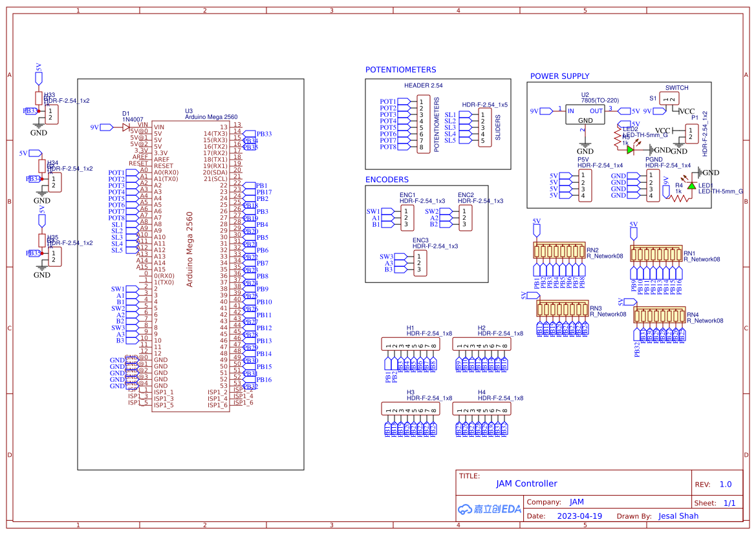Image resolution: width=756 pixels, height=535 pixels.
Task: Select the H1 1x8 header
Action: point(410,344)
